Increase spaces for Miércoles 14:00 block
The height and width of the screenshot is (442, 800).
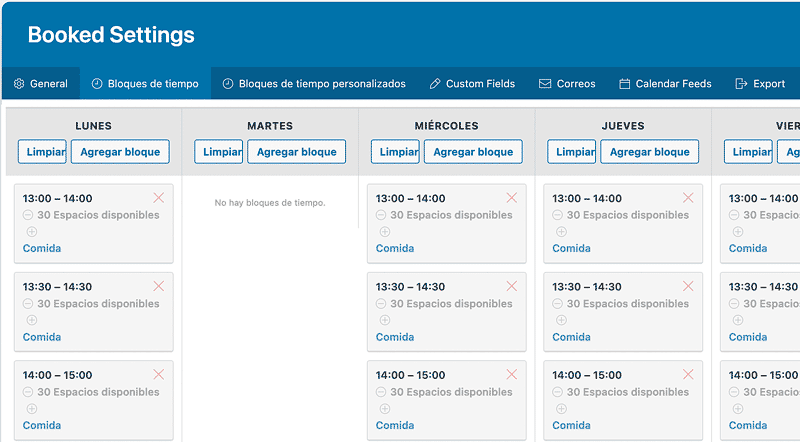(x=385, y=408)
